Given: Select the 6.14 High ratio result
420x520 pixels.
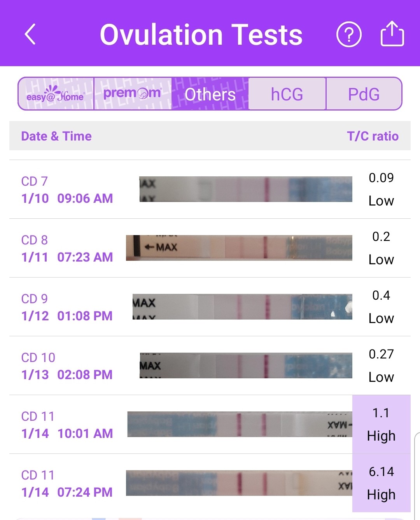Looking at the screenshot, I should pos(381,483).
